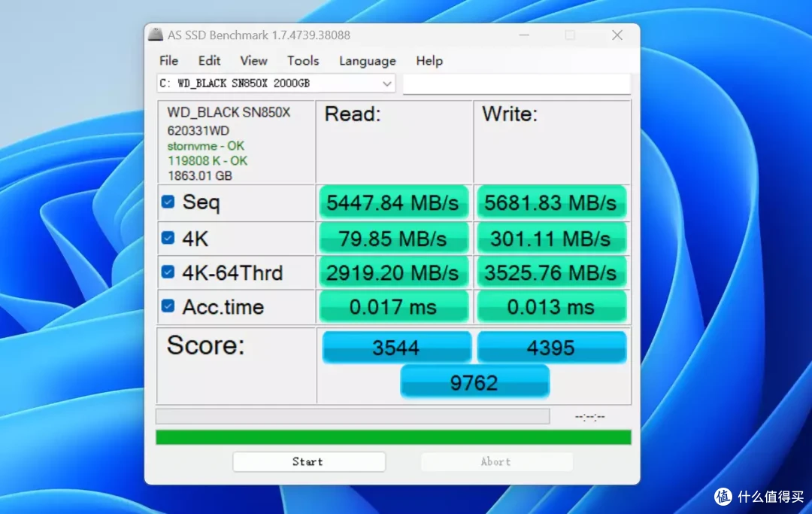Screen dimensions: 812x514
Task: Toggle the Seq test checkbox
Action: pos(168,202)
